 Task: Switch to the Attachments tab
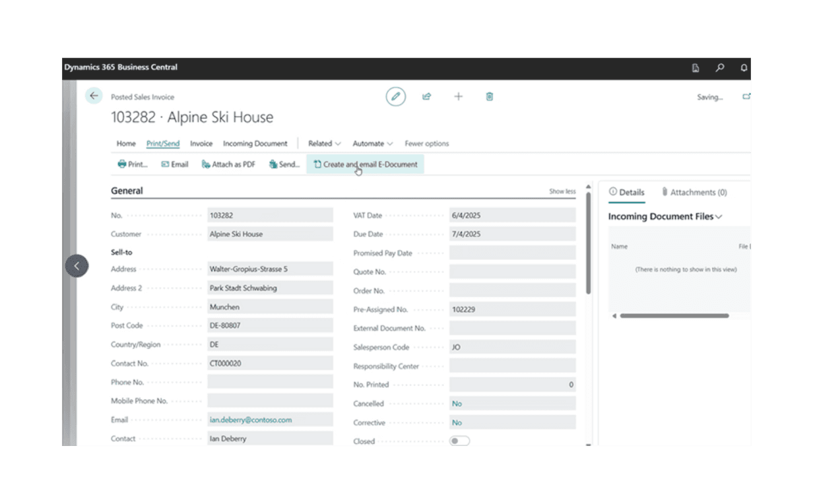pyautogui.click(x=694, y=193)
